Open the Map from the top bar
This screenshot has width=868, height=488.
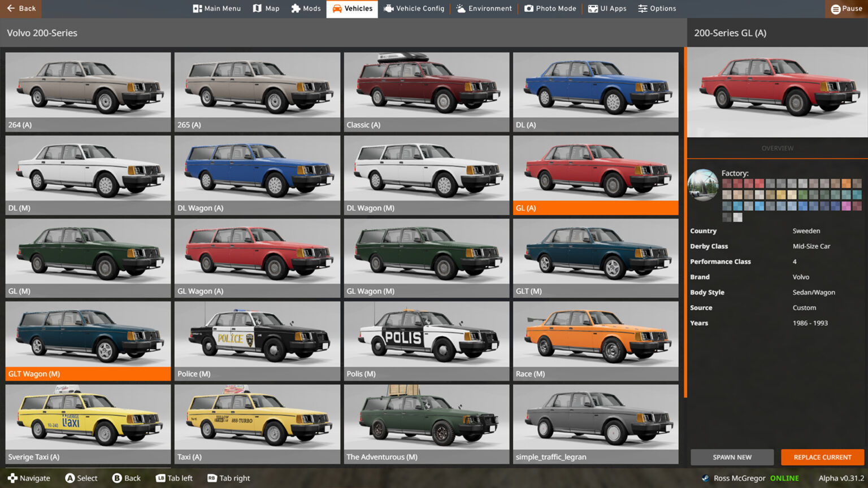pyautogui.click(x=266, y=8)
